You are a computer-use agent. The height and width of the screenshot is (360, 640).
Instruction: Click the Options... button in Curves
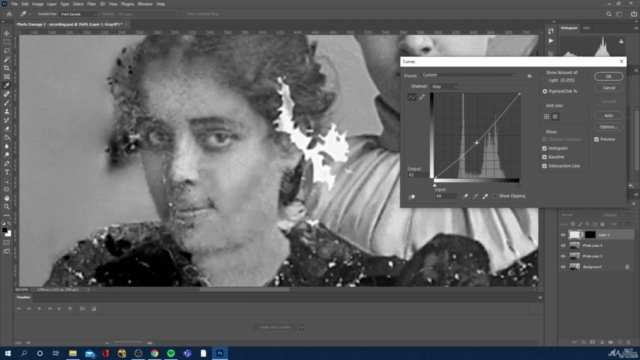click(608, 127)
